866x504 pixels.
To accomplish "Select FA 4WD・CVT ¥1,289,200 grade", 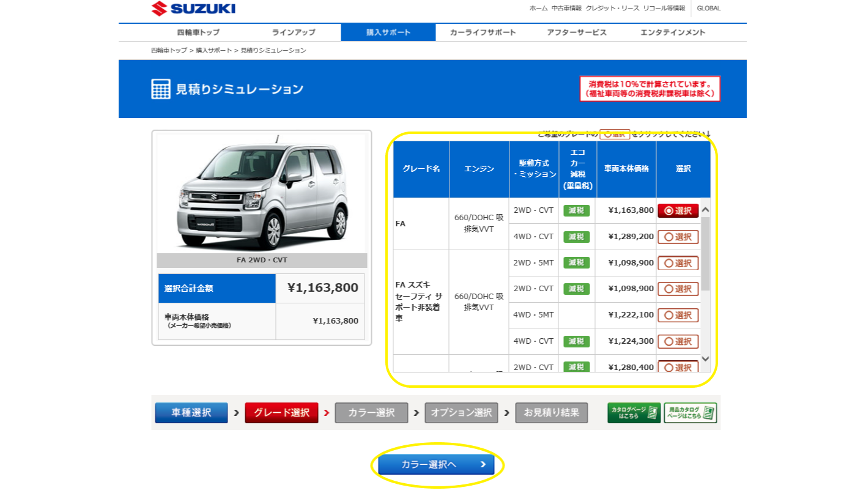I will tap(678, 237).
